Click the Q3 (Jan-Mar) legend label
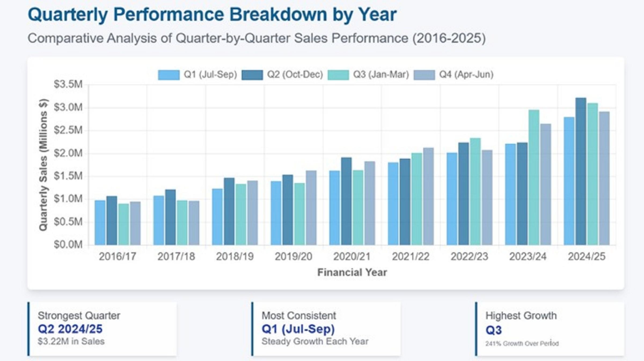Screen dimensions: 644x361 click(381, 74)
